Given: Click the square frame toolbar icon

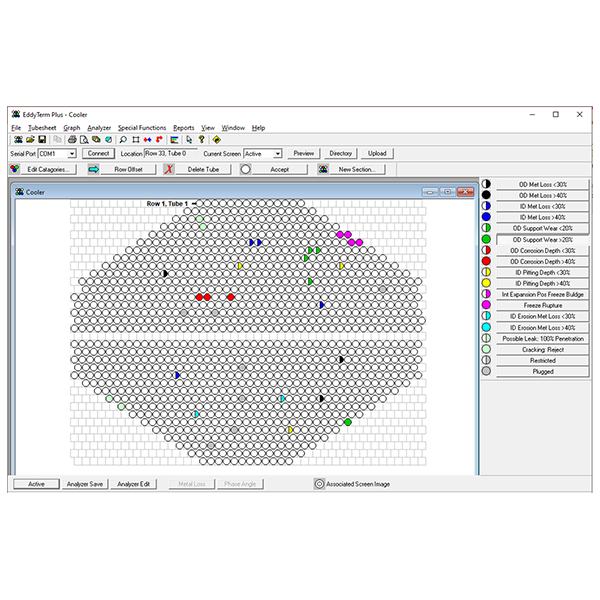Looking at the screenshot, I should coord(135,140).
